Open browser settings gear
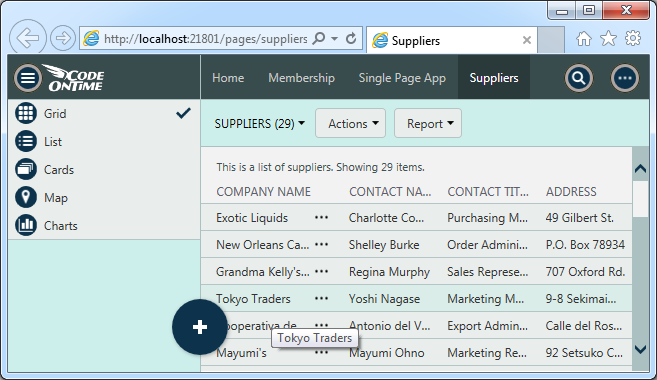The image size is (657, 380). pos(633,39)
